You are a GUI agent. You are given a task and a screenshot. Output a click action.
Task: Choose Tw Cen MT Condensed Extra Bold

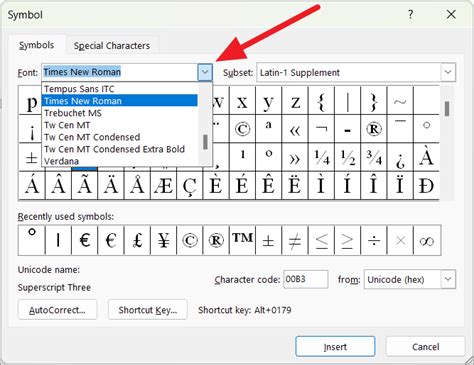pyautogui.click(x=120, y=149)
